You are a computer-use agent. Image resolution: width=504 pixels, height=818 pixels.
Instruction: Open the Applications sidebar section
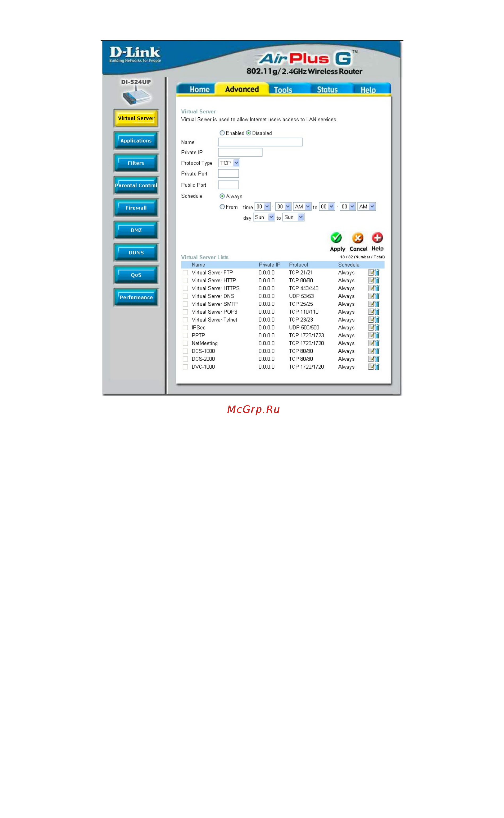click(136, 141)
